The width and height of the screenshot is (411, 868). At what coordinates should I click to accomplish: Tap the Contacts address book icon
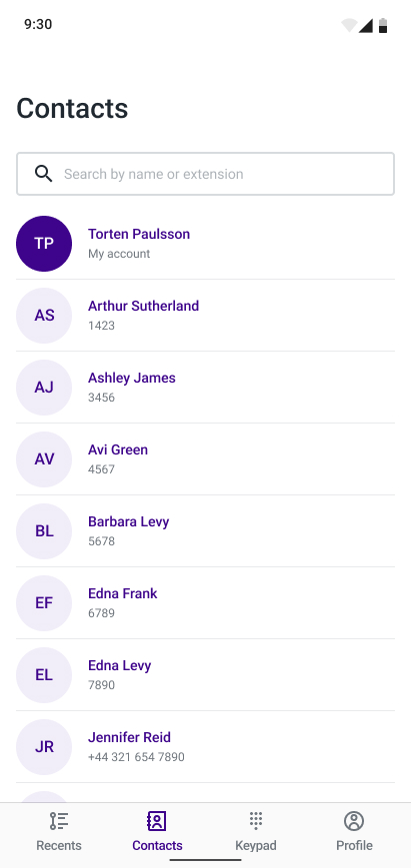point(157,821)
